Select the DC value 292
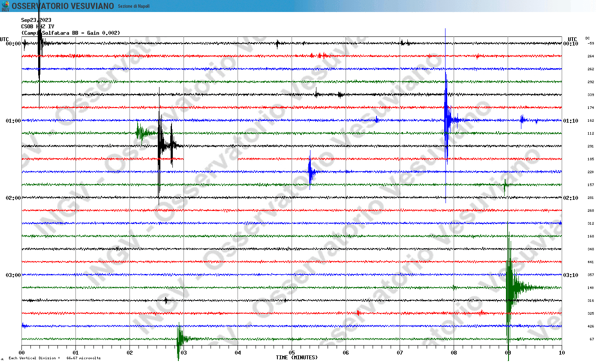The width and height of the screenshot is (596, 364). coord(590,82)
